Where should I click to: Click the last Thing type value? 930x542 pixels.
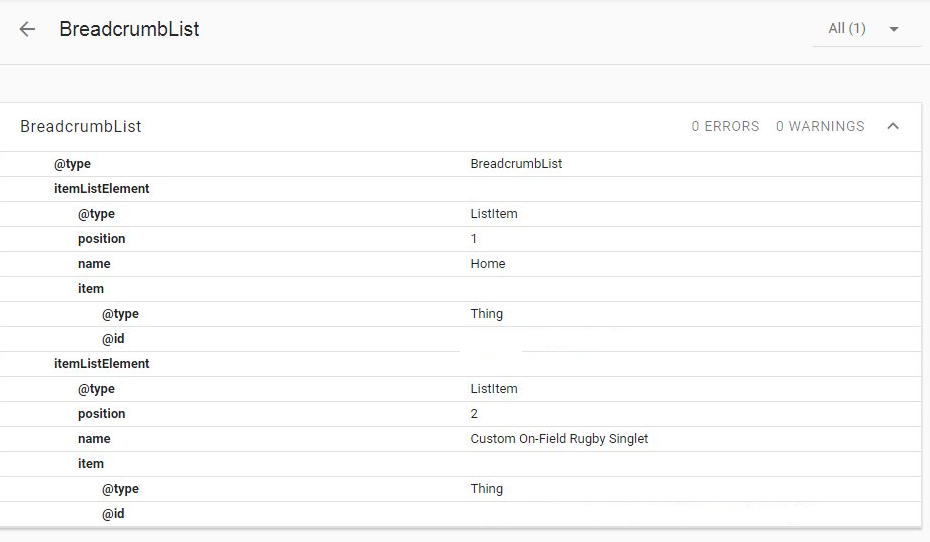click(x=487, y=489)
